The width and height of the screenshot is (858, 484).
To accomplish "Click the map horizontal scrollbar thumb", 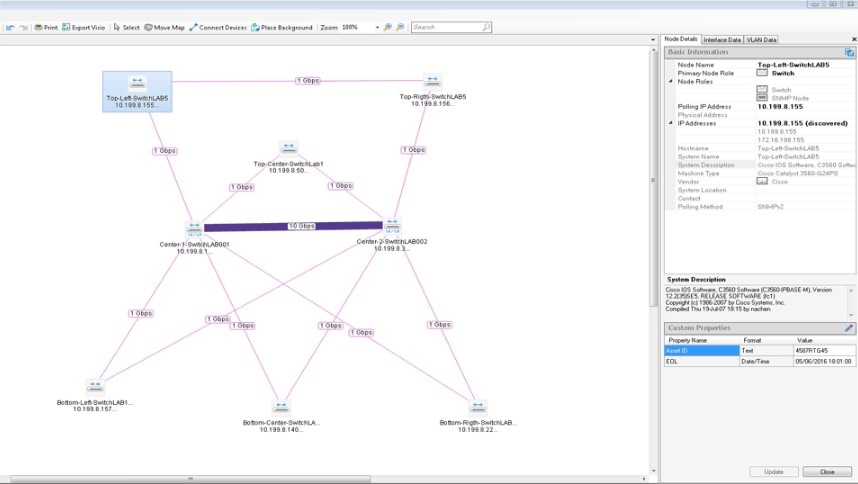I will [x=190, y=479].
